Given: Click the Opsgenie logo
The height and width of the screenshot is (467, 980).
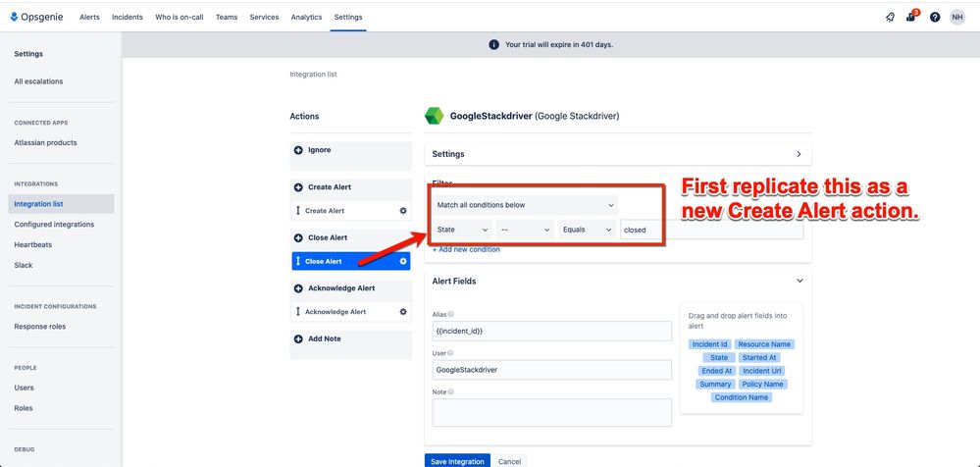Looking at the screenshot, I should click(x=36, y=17).
